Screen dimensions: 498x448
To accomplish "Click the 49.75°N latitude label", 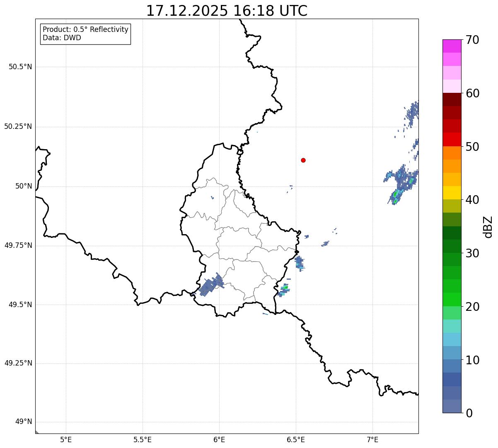I will [x=18, y=245].
